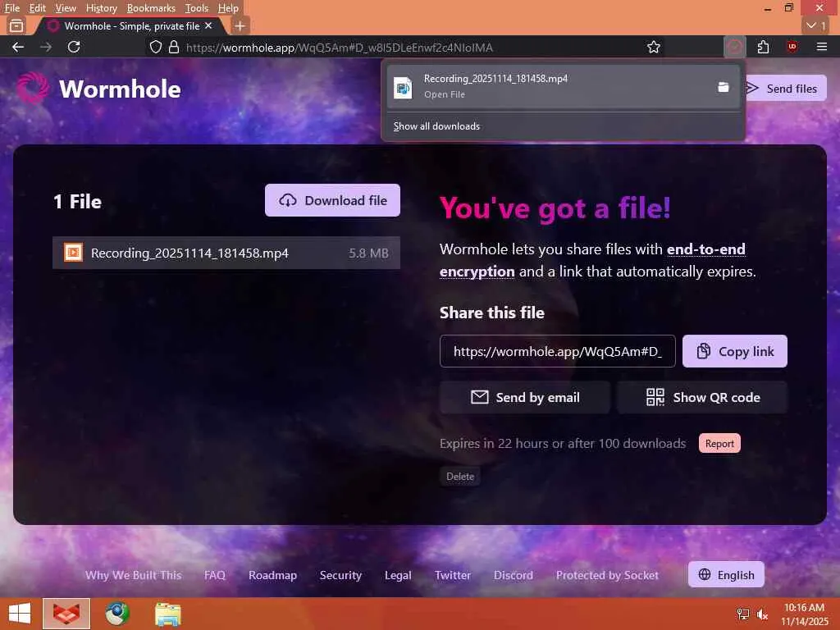
Task: Open the Edit menu
Action: (x=37, y=8)
